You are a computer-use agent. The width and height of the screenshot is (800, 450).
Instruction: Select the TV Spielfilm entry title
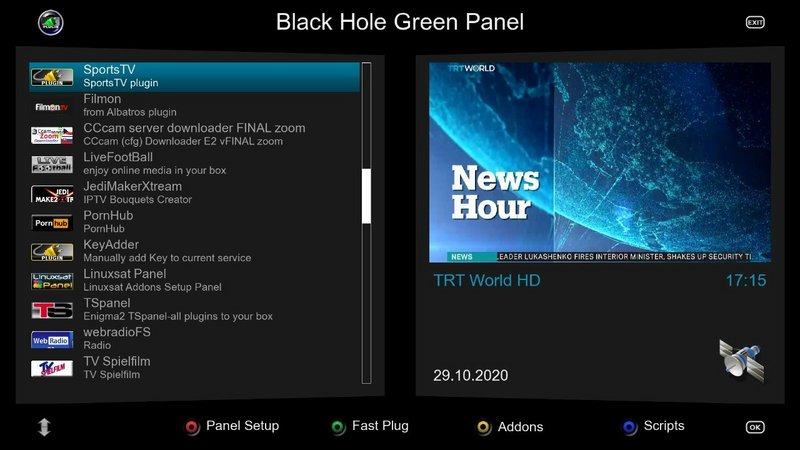pos(117,361)
